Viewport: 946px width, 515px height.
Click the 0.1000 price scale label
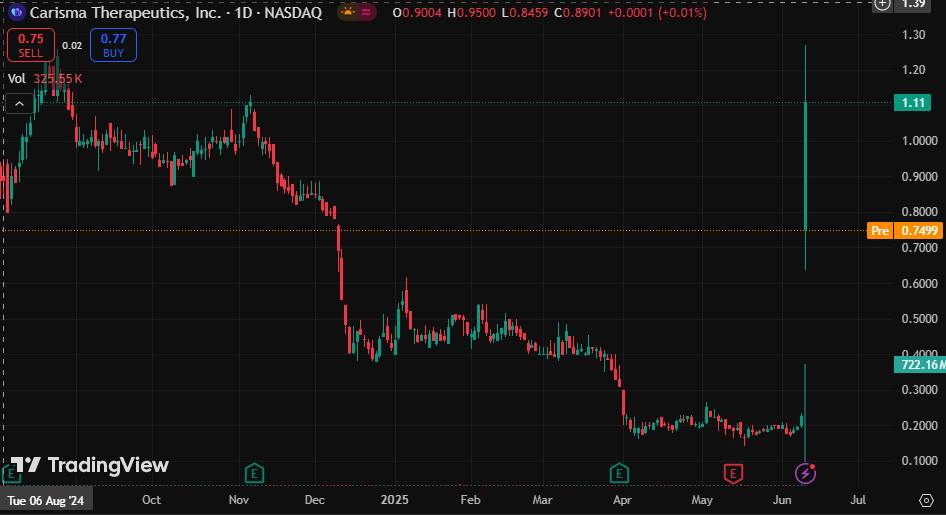919,461
